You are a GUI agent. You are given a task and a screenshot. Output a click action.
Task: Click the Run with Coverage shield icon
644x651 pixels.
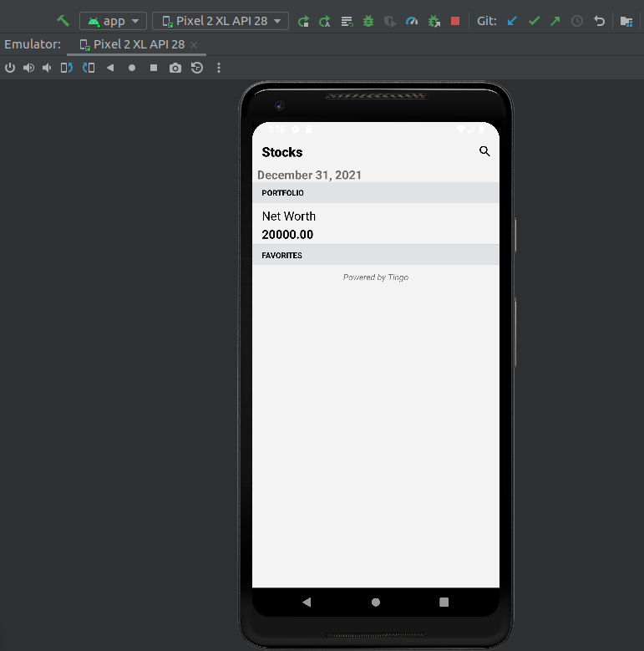[389, 21]
